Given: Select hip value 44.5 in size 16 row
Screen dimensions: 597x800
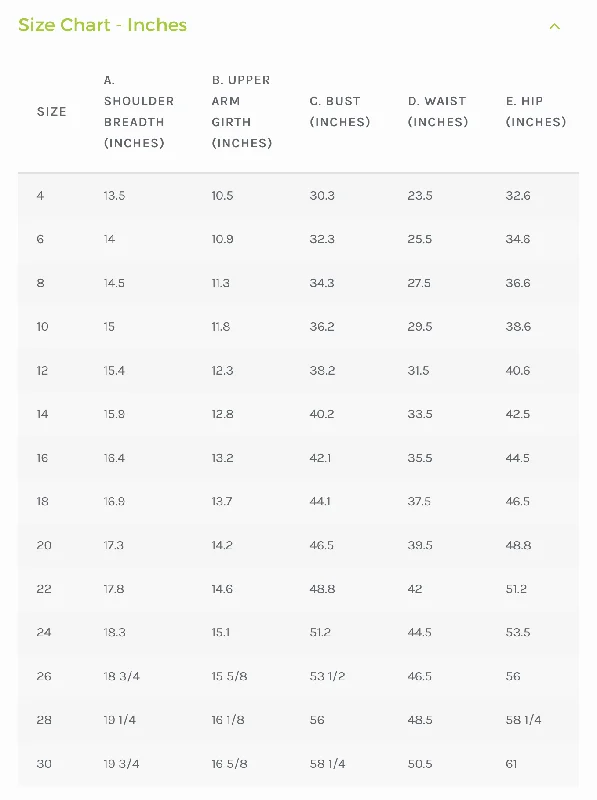Looking at the screenshot, I should 517,458.
